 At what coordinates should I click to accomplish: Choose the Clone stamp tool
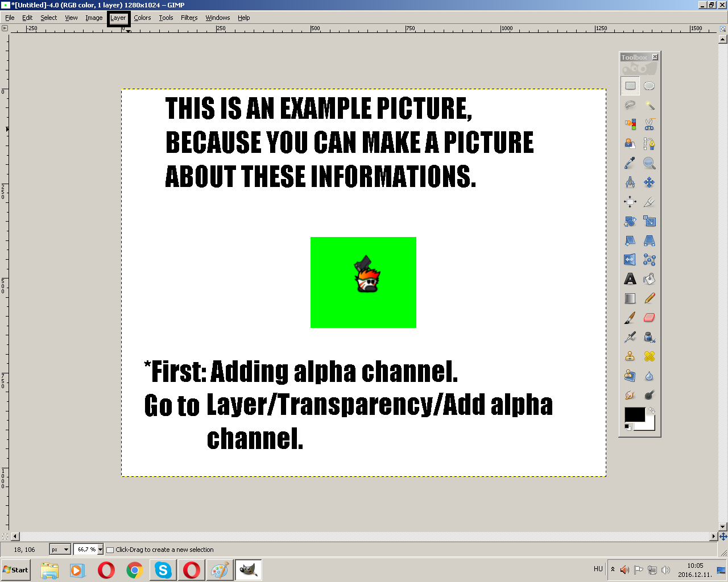(630, 356)
